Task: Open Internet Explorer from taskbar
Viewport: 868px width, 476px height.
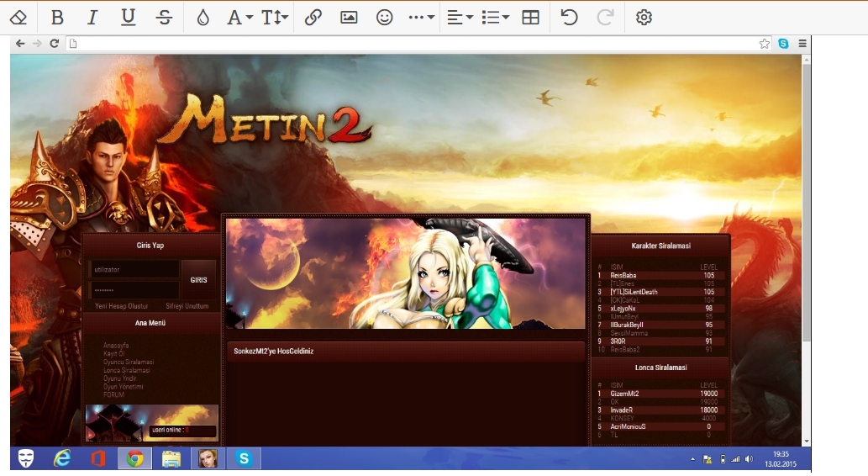Action: point(62,458)
